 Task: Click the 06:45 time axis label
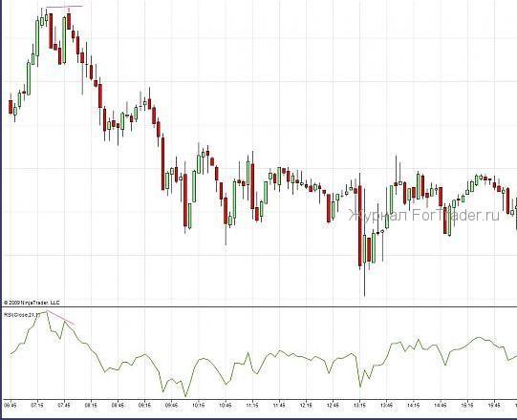[x=11, y=405]
